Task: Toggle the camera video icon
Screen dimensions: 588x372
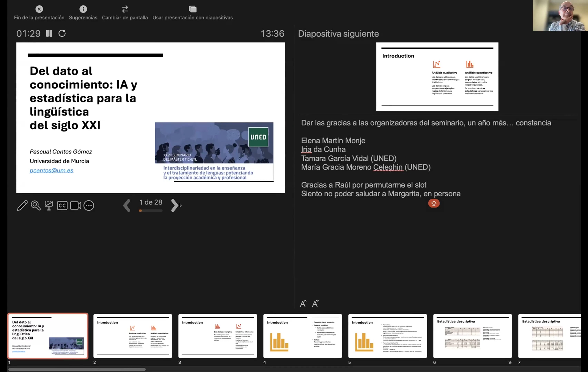Action: point(76,205)
